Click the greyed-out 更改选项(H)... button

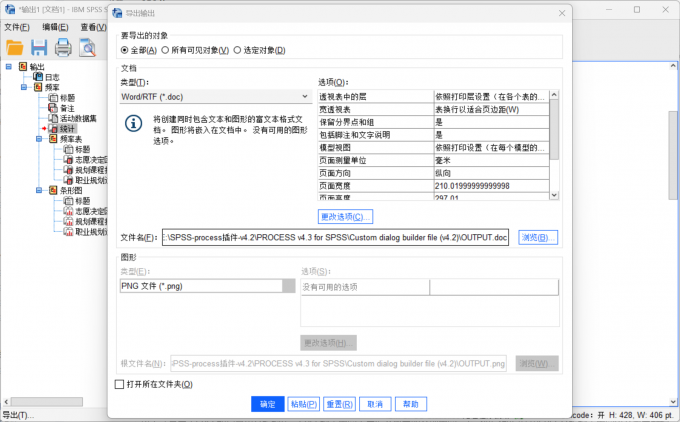[328, 343]
